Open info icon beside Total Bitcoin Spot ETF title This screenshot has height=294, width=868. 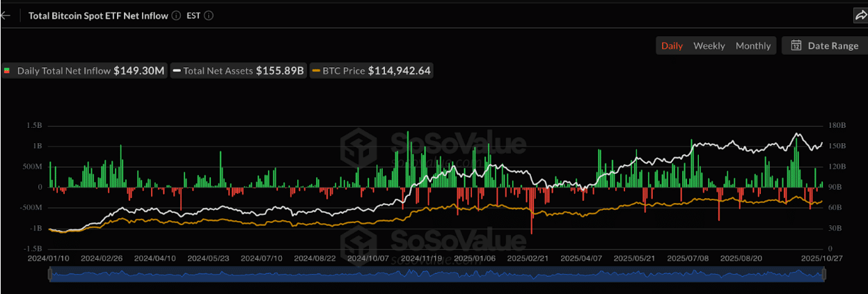[176, 15]
